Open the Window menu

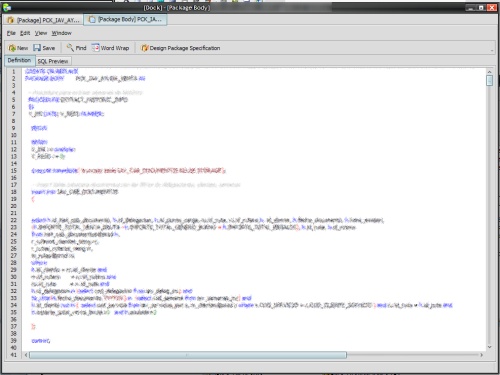pos(62,33)
